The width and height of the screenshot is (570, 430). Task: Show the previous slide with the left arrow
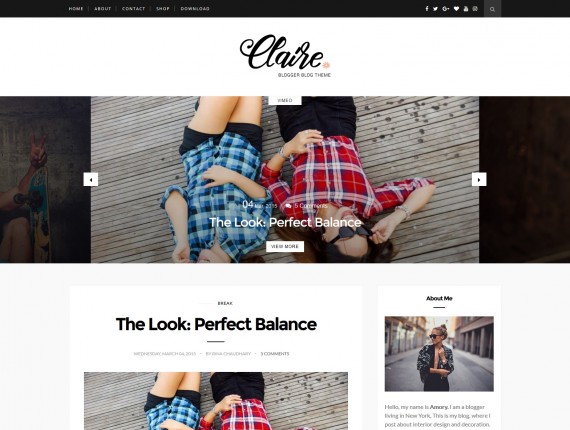91,179
